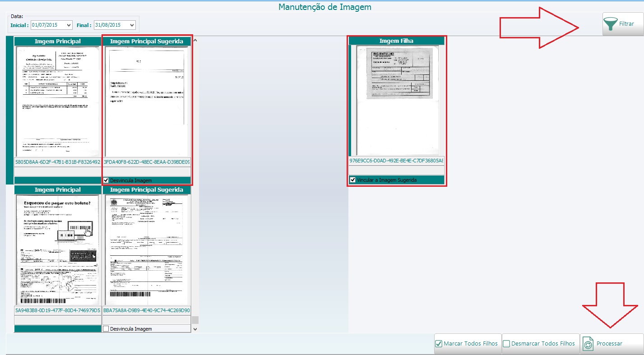Image resolution: width=644 pixels, height=355 pixels.
Task: Select first Imgem Principal Sugerida thumbnail
Action: coord(147,101)
